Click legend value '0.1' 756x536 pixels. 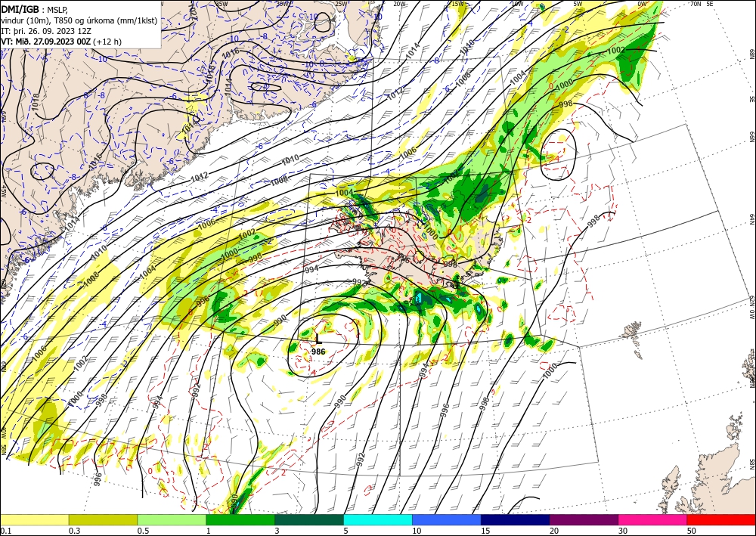click(x=5, y=531)
